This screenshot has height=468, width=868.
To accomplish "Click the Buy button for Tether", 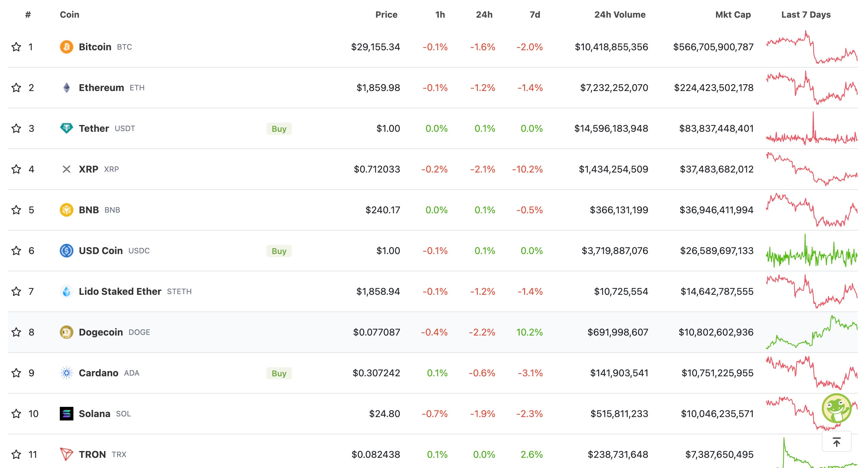I will [x=279, y=129].
